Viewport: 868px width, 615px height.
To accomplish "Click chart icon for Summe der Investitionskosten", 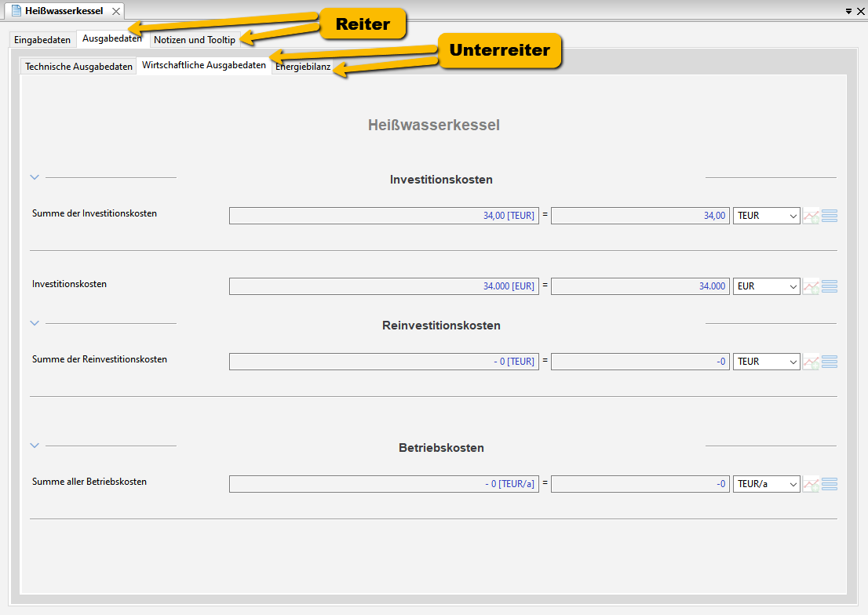I will tap(810, 216).
